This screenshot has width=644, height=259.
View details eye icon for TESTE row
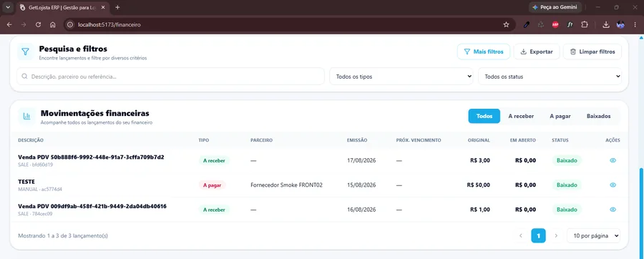point(613,185)
